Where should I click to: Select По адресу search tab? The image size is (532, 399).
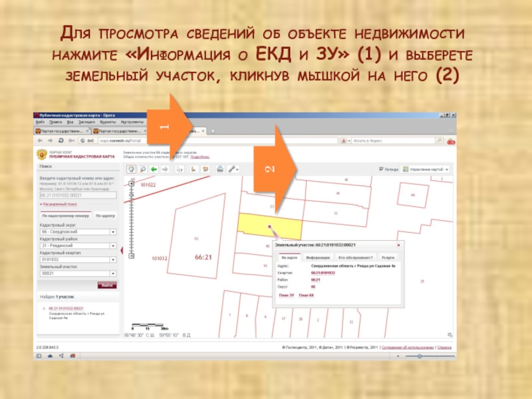click(x=105, y=215)
